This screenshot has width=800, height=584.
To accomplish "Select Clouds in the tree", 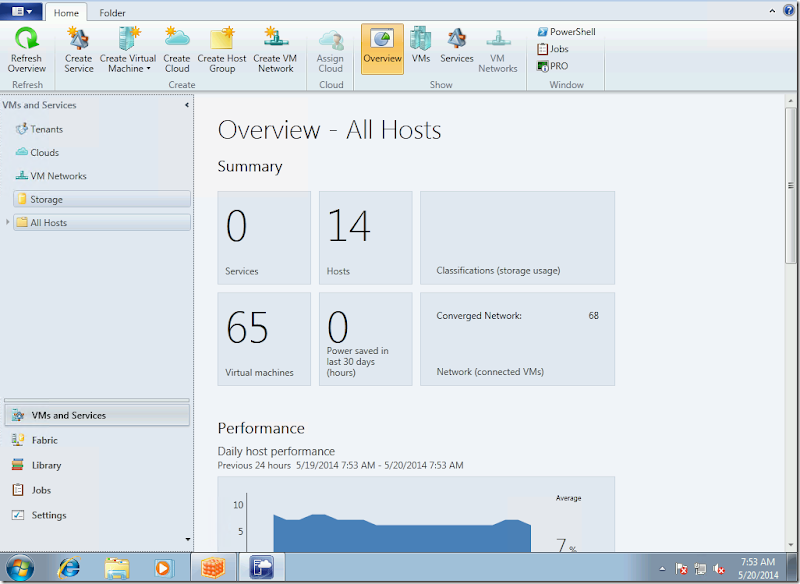I will point(37,153).
